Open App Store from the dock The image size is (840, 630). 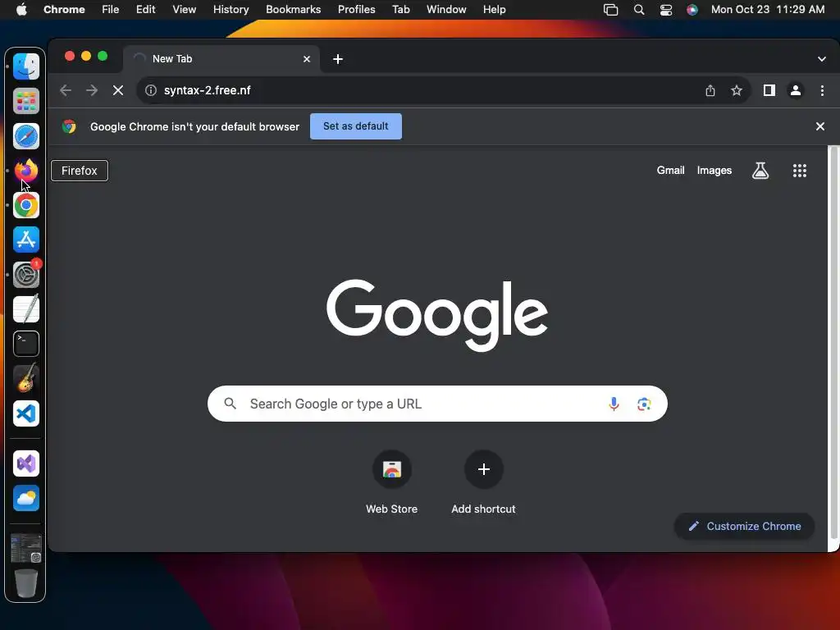tap(25, 240)
